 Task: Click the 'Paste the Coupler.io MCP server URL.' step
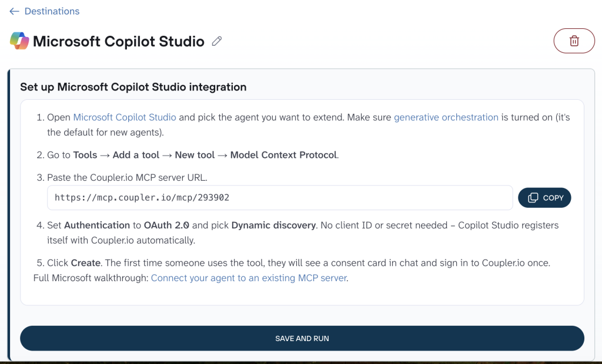pos(127,177)
